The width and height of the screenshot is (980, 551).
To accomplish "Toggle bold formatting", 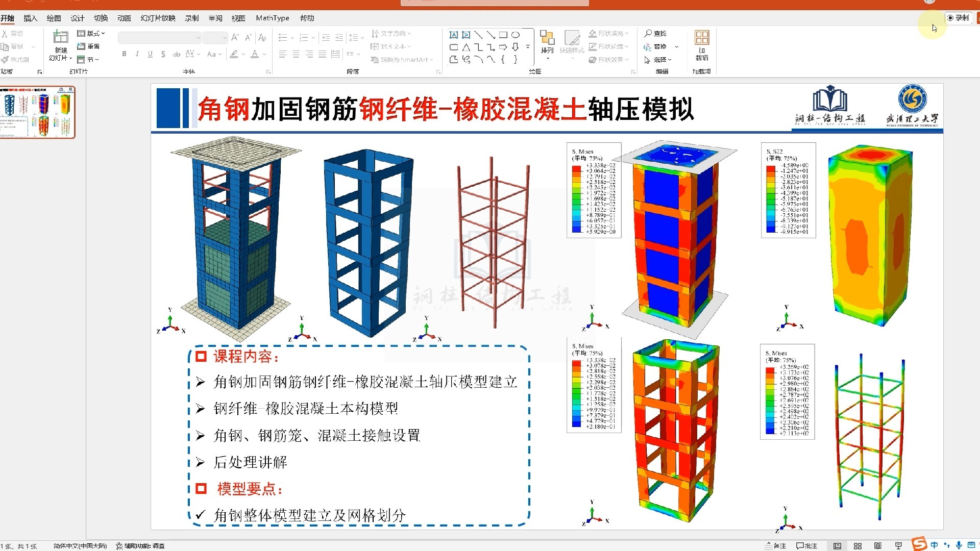I will coord(124,53).
